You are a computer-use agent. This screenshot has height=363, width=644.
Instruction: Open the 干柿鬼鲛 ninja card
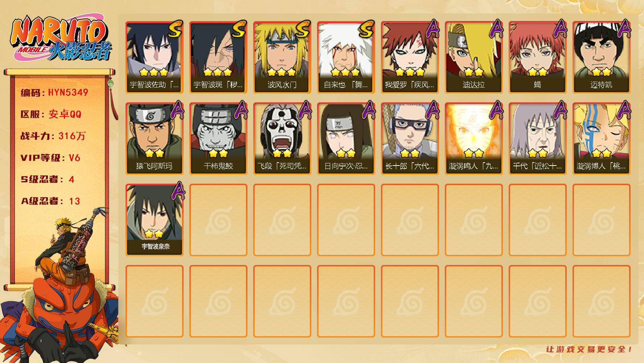218,139
